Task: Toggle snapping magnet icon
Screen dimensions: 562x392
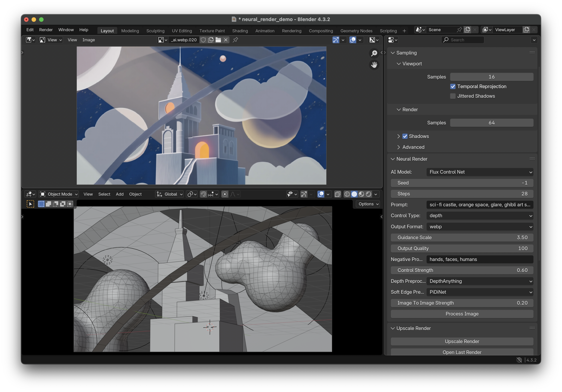Action: (x=203, y=194)
